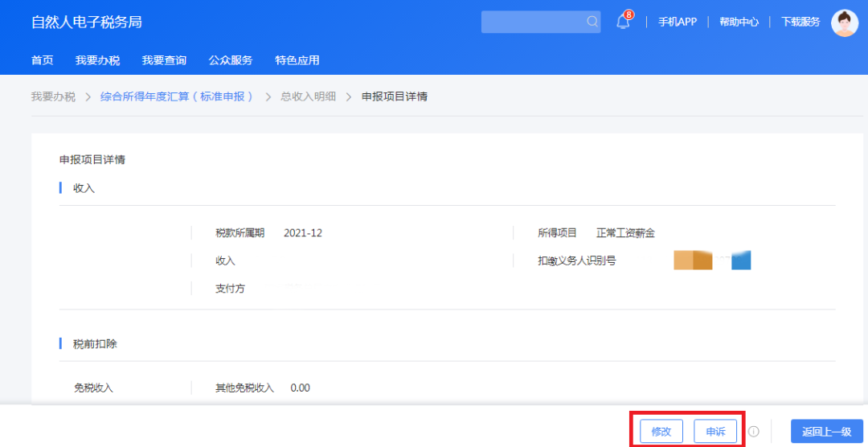Click the 免税收入 row label
This screenshot has width=868, height=447.
93,388
